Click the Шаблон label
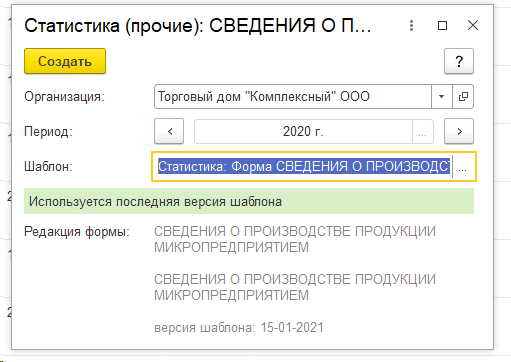 (48, 166)
